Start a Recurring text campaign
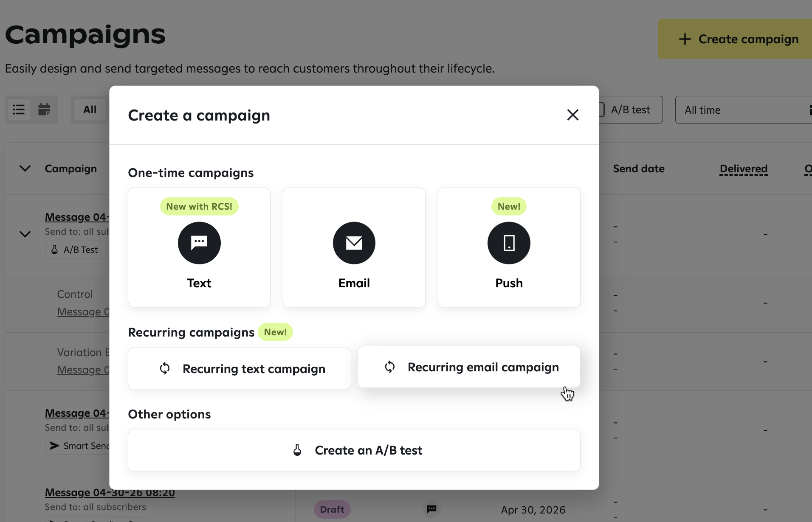 coord(240,368)
